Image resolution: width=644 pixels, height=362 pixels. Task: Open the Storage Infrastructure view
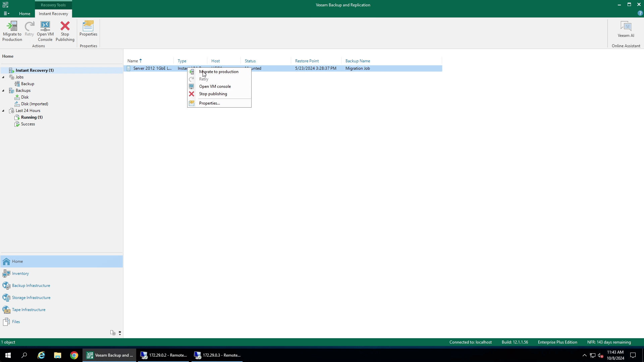62,298
